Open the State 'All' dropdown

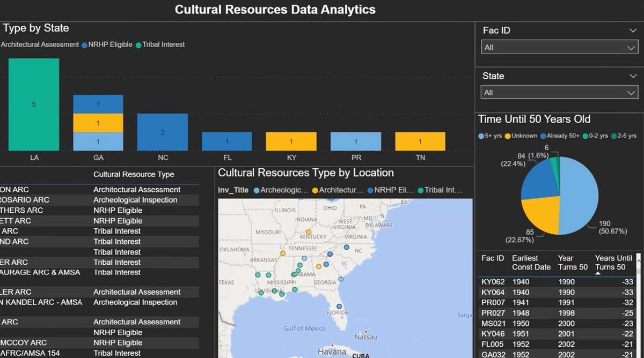[x=559, y=93]
